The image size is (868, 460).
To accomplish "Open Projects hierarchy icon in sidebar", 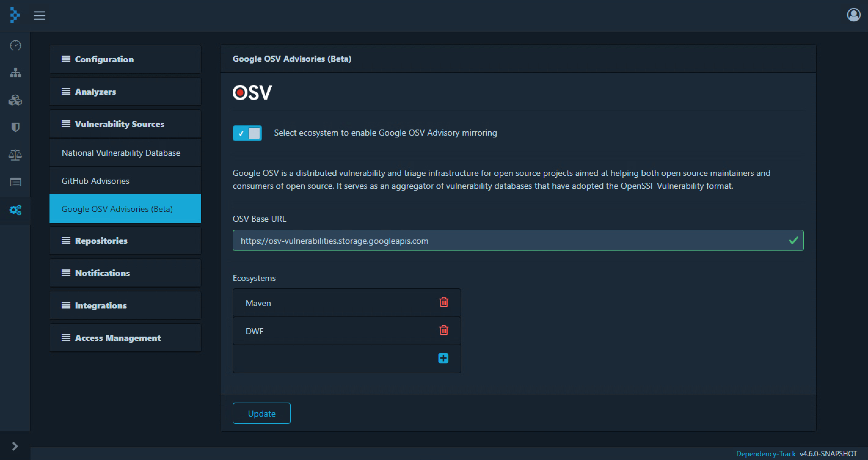I will point(16,73).
